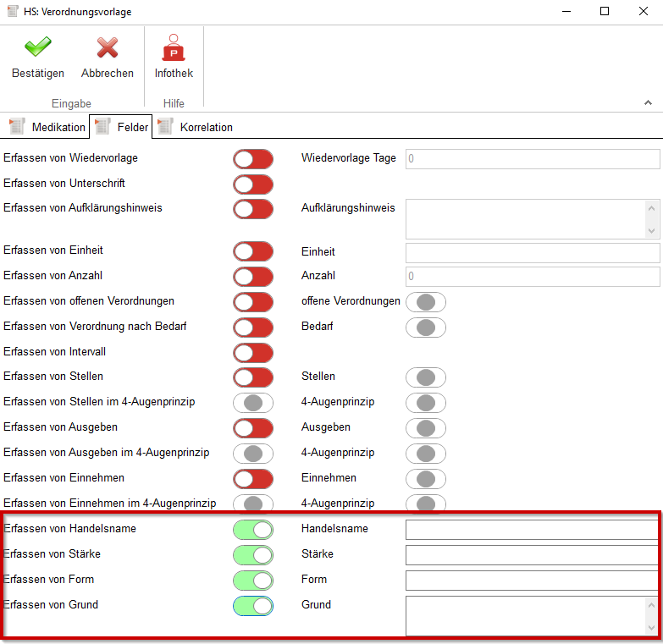
Task: Click the red Abbrechen X icon
Action: 107,48
